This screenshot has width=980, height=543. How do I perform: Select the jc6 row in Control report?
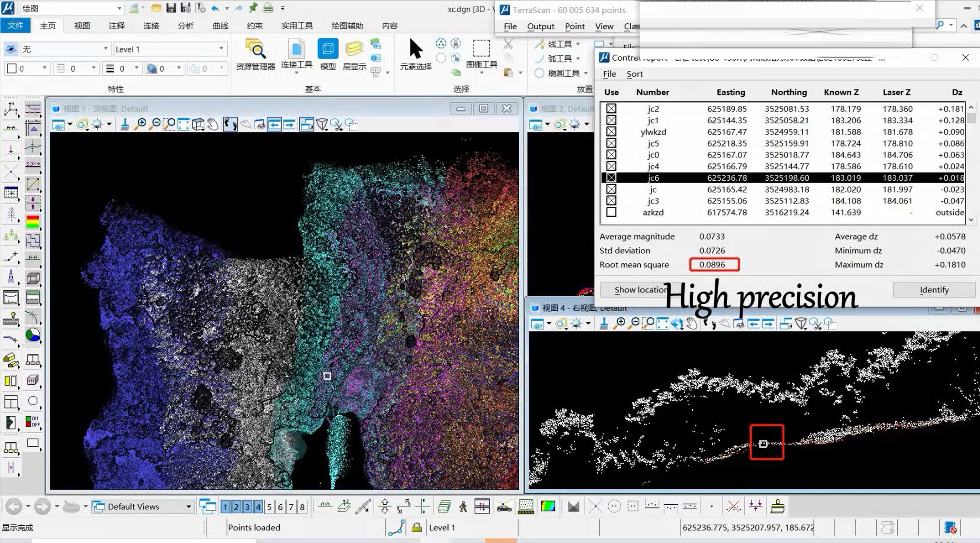pyautogui.click(x=783, y=178)
